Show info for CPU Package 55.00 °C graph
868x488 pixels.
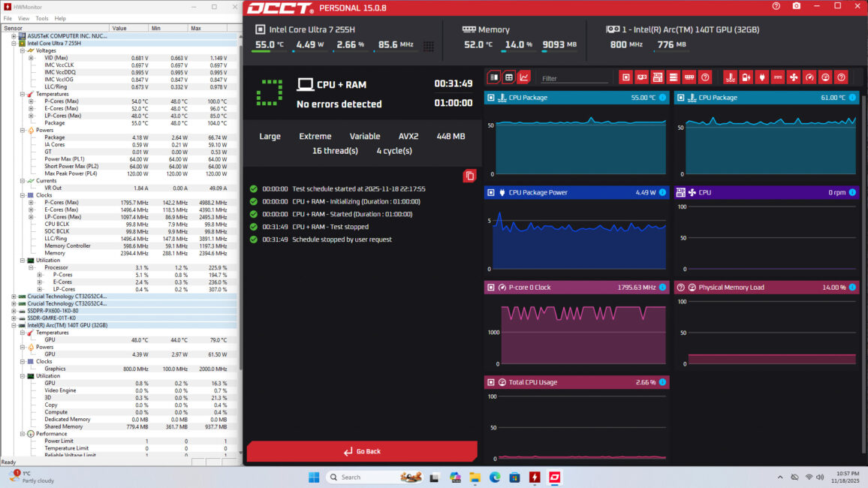click(x=662, y=98)
